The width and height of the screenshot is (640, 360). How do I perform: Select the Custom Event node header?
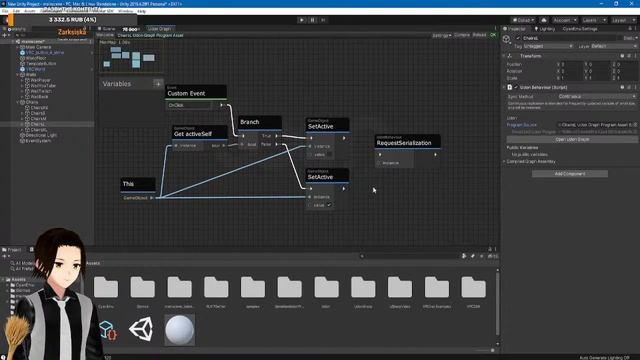point(196,92)
